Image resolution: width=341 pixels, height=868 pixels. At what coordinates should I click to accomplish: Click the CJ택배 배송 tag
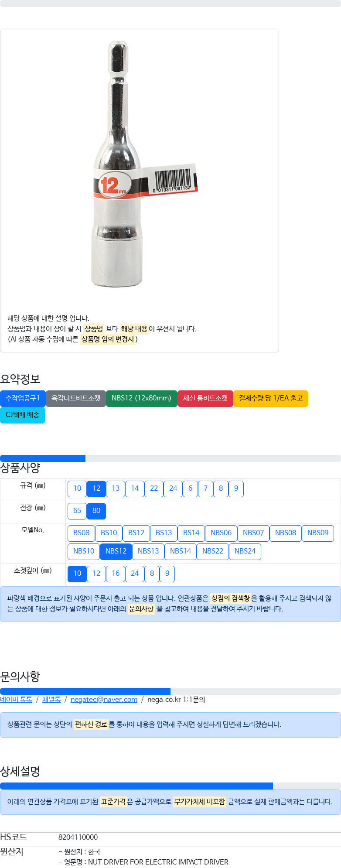tap(22, 415)
